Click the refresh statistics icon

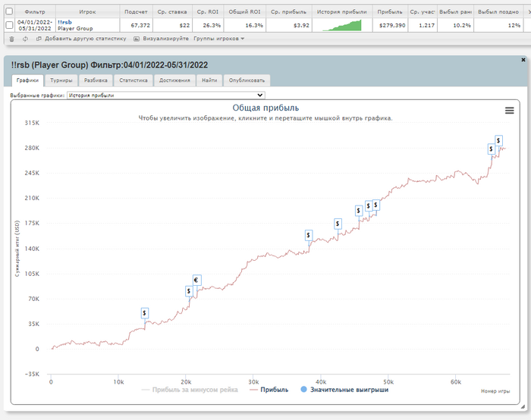25,39
